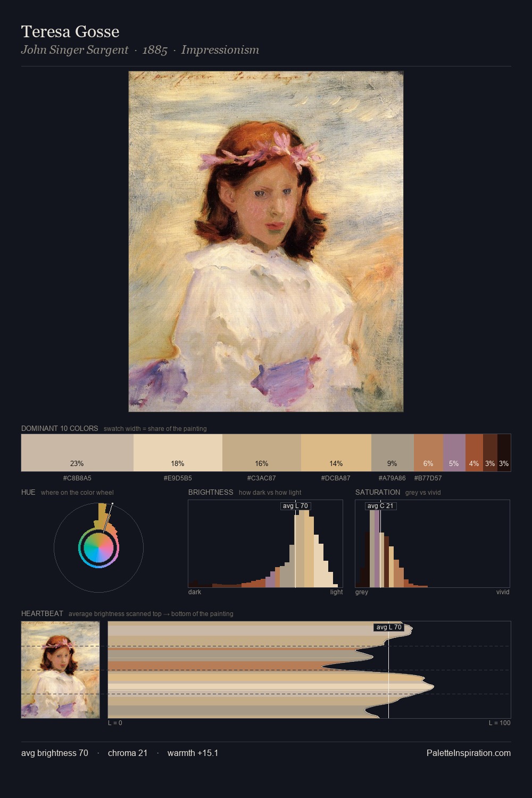Click the hex code #B77D57
The height and width of the screenshot is (798, 532).
(428, 478)
